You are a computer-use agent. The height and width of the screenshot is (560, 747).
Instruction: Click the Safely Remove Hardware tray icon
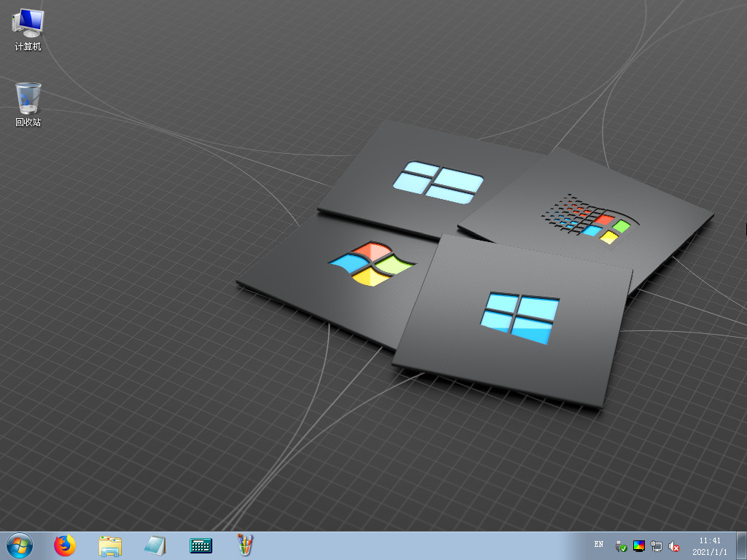(621, 545)
